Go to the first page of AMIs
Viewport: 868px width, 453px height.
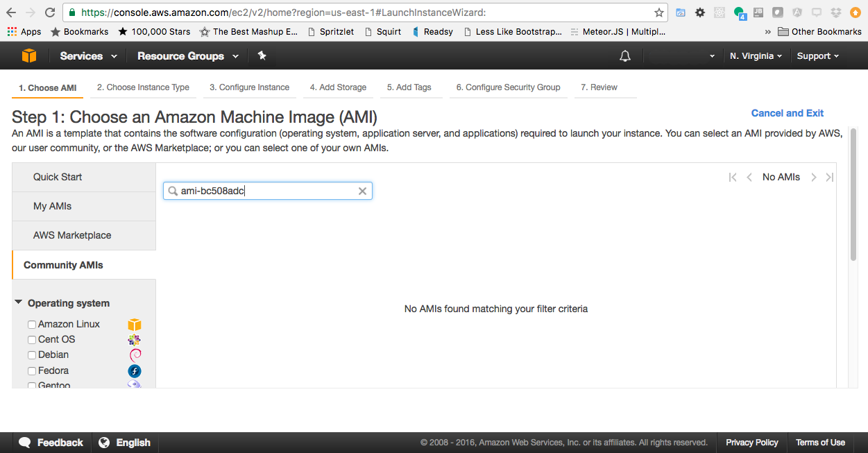tap(733, 178)
